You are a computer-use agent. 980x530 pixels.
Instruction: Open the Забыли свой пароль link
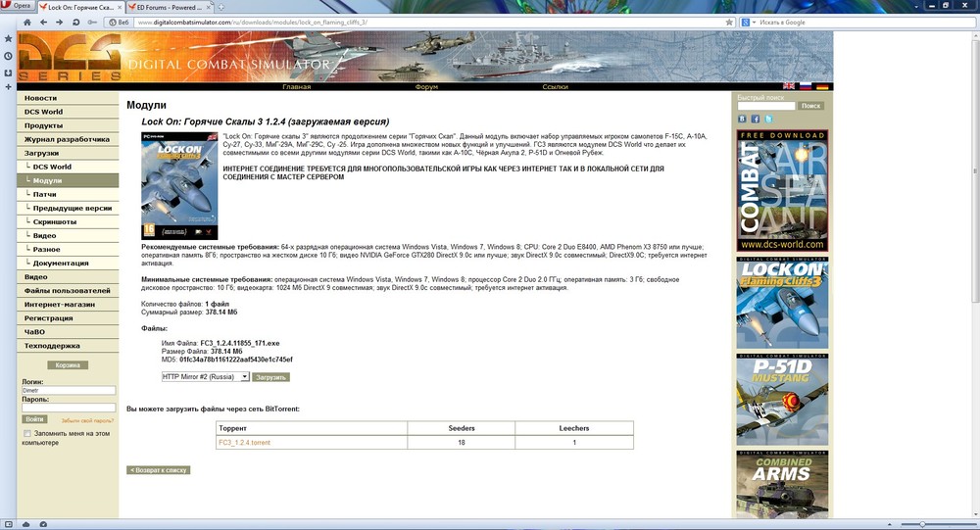pyautogui.click(x=87, y=420)
